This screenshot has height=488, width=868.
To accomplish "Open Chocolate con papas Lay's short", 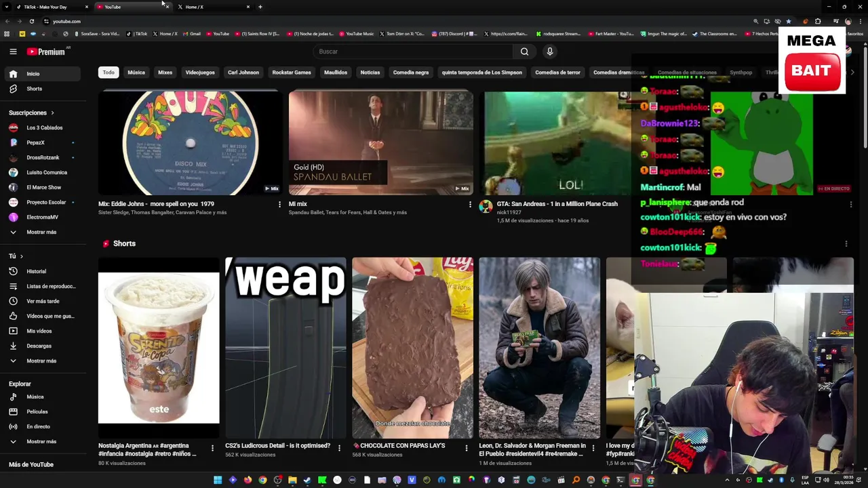I will (x=412, y=348).
